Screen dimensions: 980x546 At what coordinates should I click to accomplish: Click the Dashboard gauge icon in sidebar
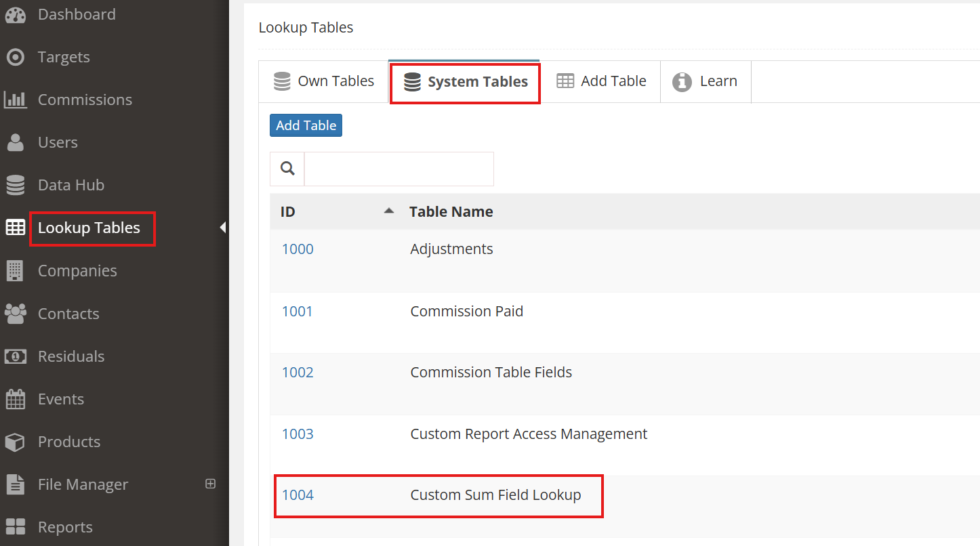point(15,15)
